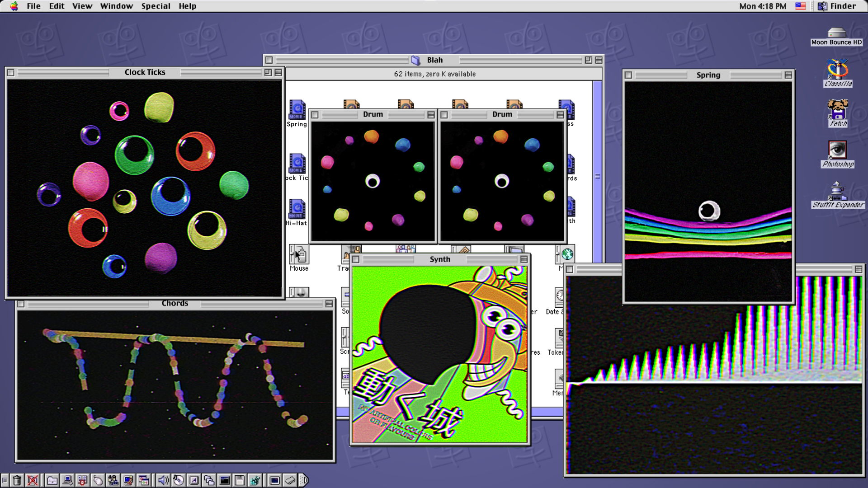Open the US flag keyboard menu

click(x=800, y=6)
